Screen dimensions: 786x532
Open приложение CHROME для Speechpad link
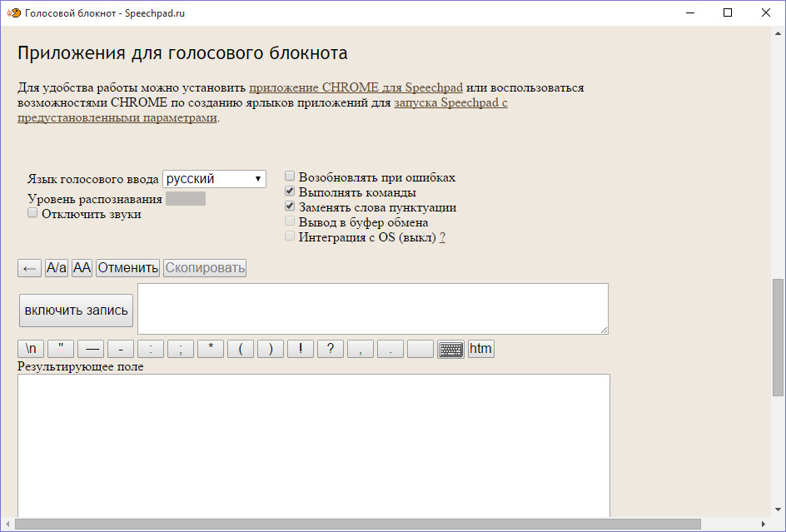[356, 87]
